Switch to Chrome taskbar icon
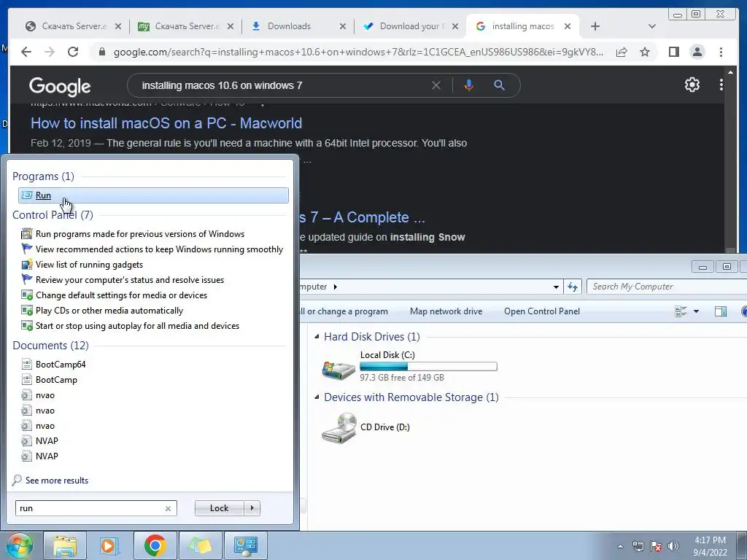747x560 pixels. coord(155,545)
